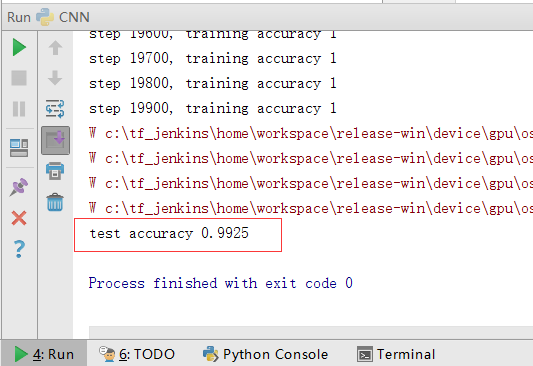Toggle soft-wrap for console output
This screenshot has height=366, width=533.
point(55,109)
